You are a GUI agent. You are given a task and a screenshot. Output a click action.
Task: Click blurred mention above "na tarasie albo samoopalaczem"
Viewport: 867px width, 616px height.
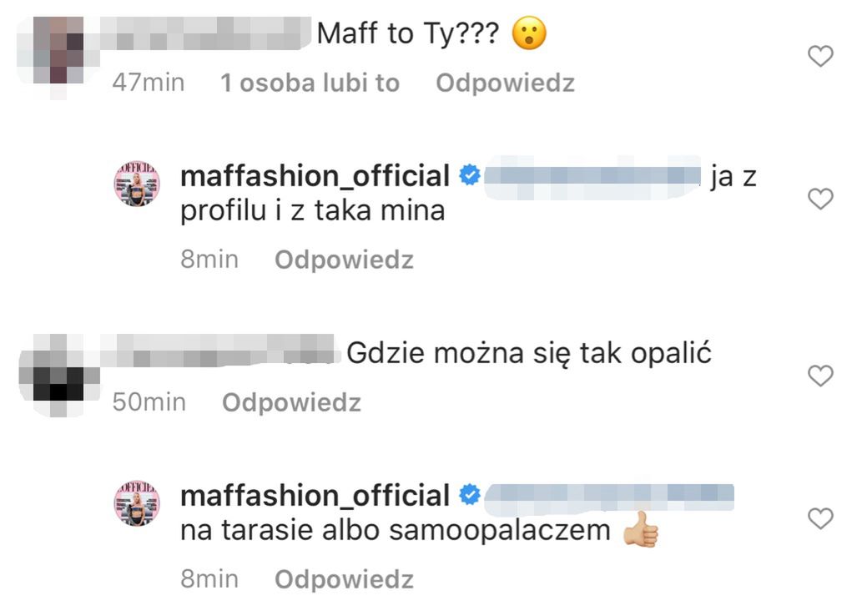[x=609, y=496]
